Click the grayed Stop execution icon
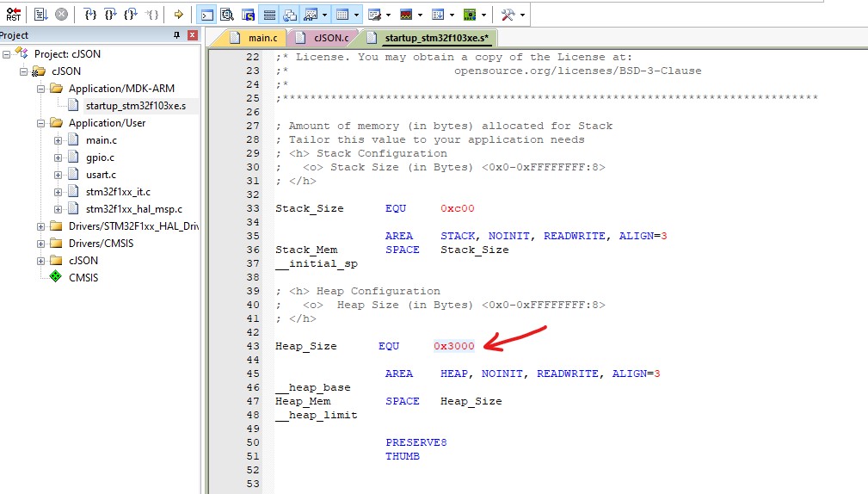This screenshot has height=494, width=868. tap(61, 15)
